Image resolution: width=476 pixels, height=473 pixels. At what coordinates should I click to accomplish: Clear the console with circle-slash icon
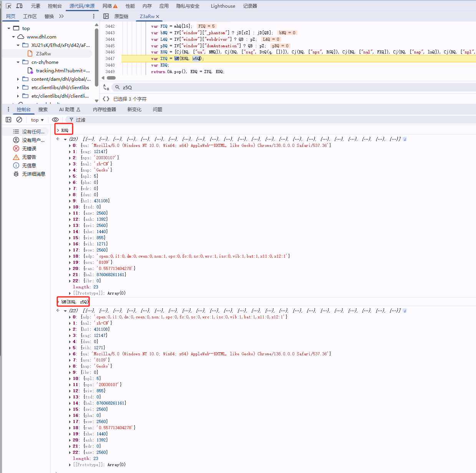pyautogui.click(x=19, y=120)
